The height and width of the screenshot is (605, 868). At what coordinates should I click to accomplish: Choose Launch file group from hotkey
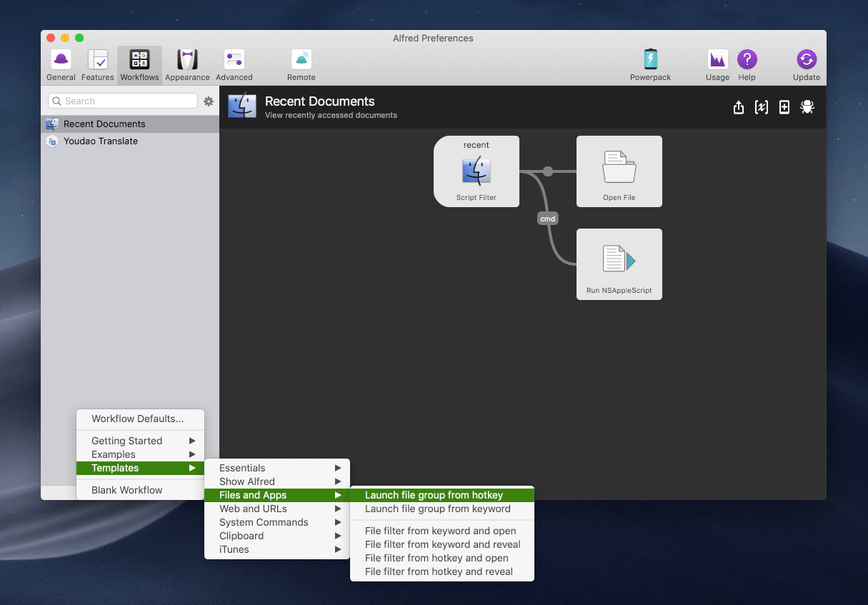pyautogui.click(x=442, y=495)
